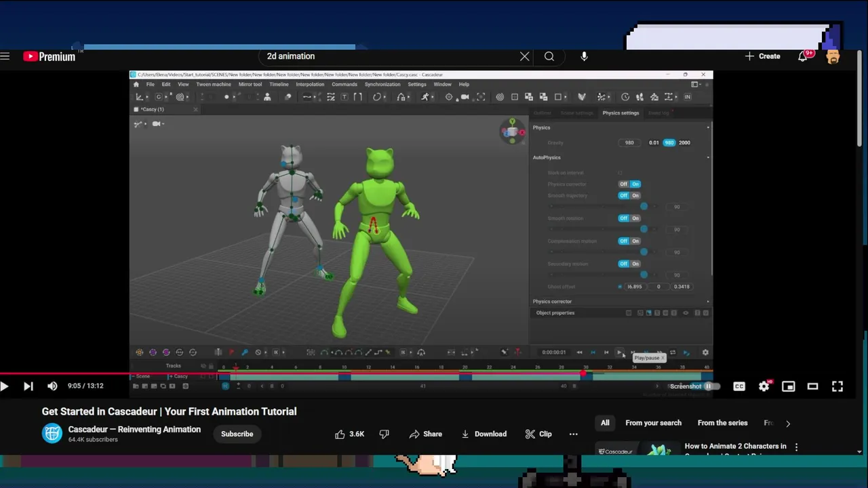Play the YouTube video
The image size is (868, 488).
(x=4, y=386)
